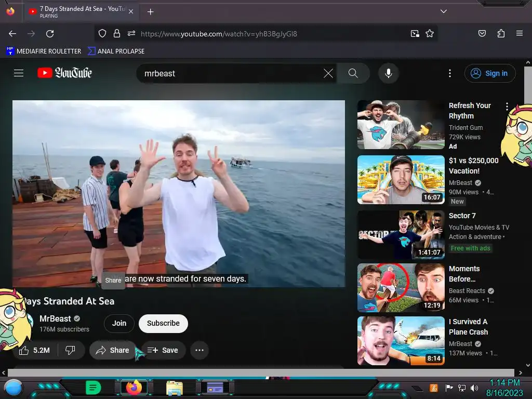Open Action Center flag tray icon

(x=449, y=388)
